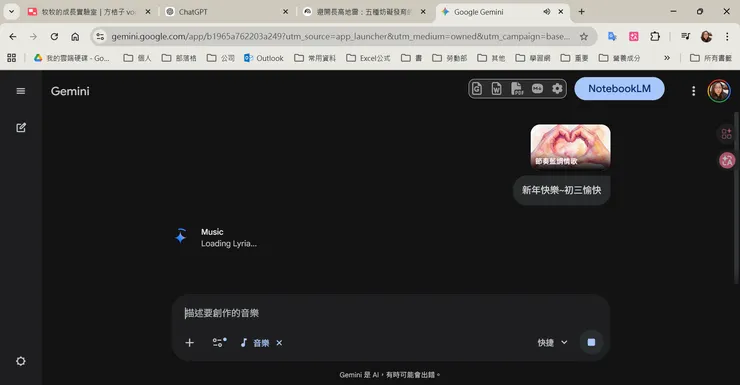
Task: Open the heart hands music thumbnail
Action: (570, 146)
